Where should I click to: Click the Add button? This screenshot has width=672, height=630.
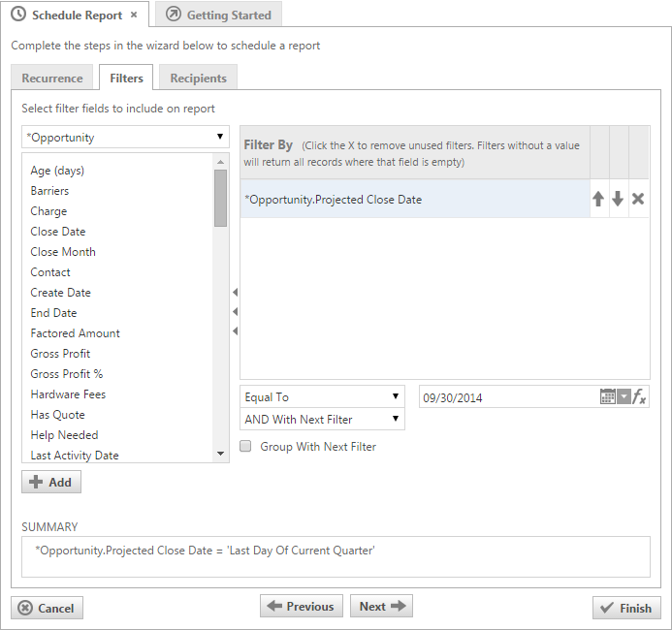click(51, 482)
